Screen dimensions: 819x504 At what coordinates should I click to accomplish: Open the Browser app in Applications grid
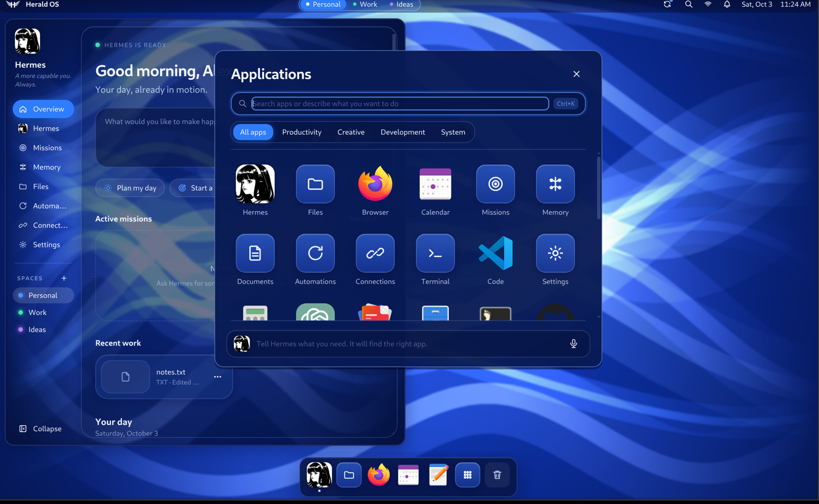coord(375,184)
